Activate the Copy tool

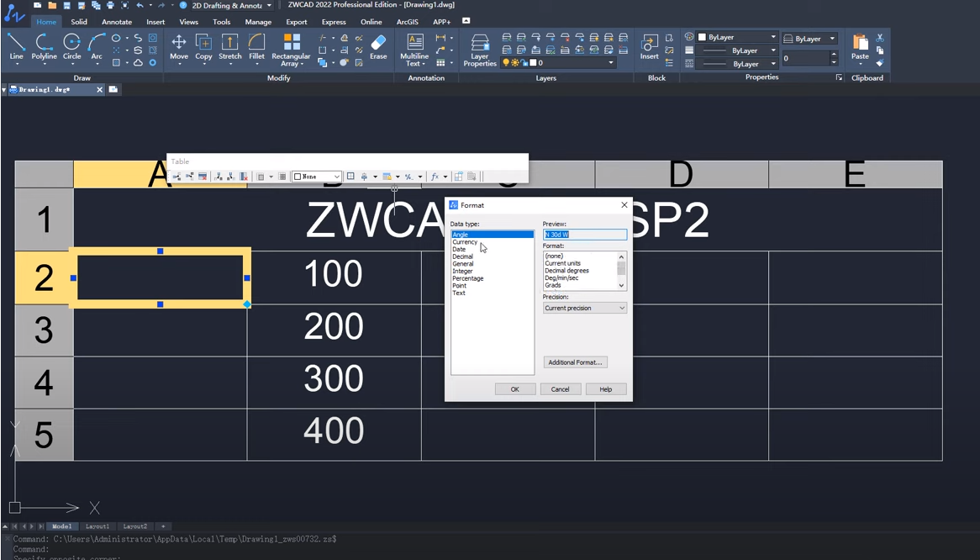tap(203, 47)
